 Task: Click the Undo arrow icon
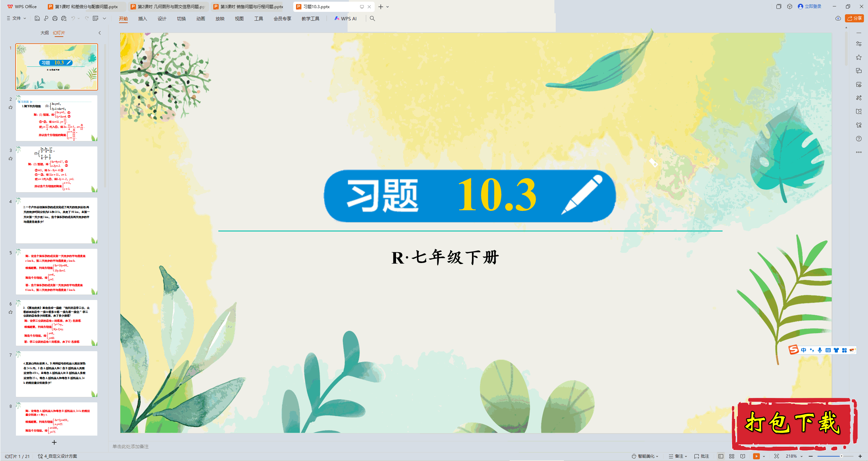coord(73,18)
